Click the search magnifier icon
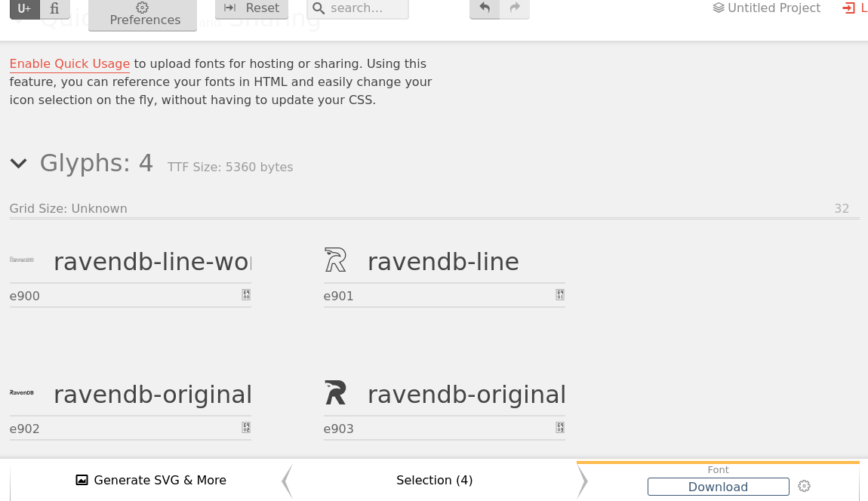The height and width of the screenshot is (501, 868). click(319, 8)
